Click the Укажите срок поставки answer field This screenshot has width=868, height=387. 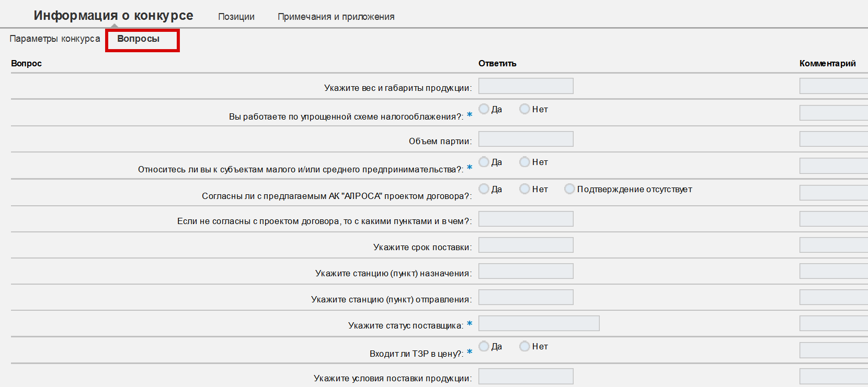point(526,245)
